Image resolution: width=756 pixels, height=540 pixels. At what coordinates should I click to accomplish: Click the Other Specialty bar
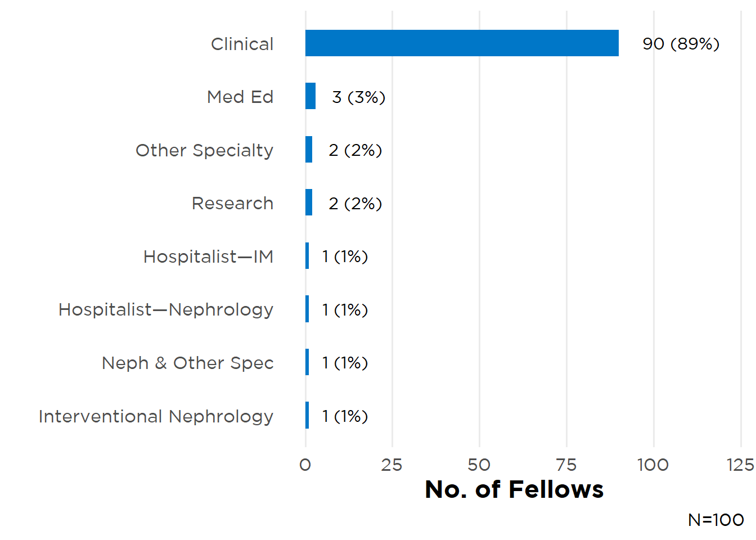click(x=309, y=150)
